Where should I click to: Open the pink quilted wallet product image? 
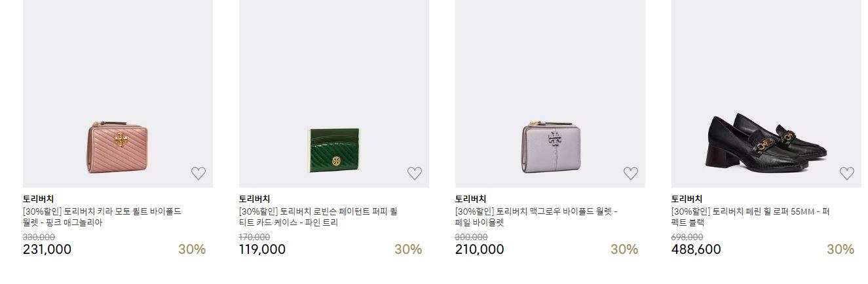click(x=118, y=94)
